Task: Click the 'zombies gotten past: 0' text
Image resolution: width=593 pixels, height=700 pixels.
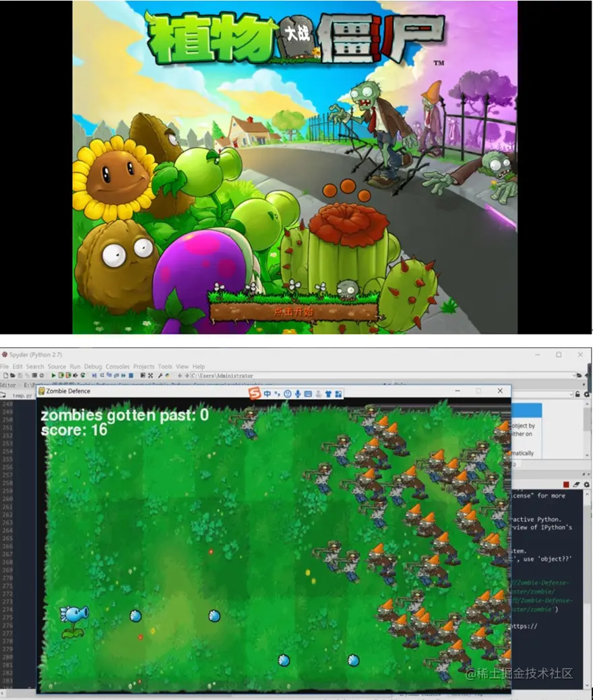Action: pos(125,415)
